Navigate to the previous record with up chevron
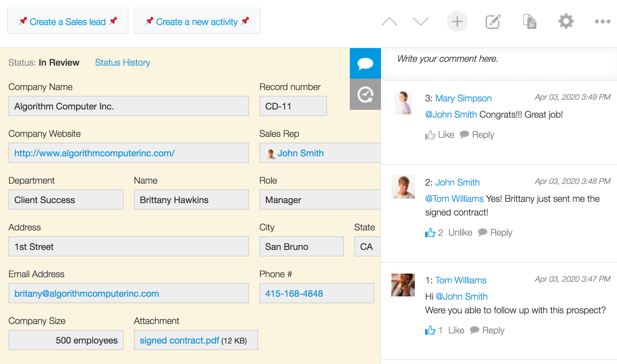This screenshot has height=364, width=617. coord(389,21)
